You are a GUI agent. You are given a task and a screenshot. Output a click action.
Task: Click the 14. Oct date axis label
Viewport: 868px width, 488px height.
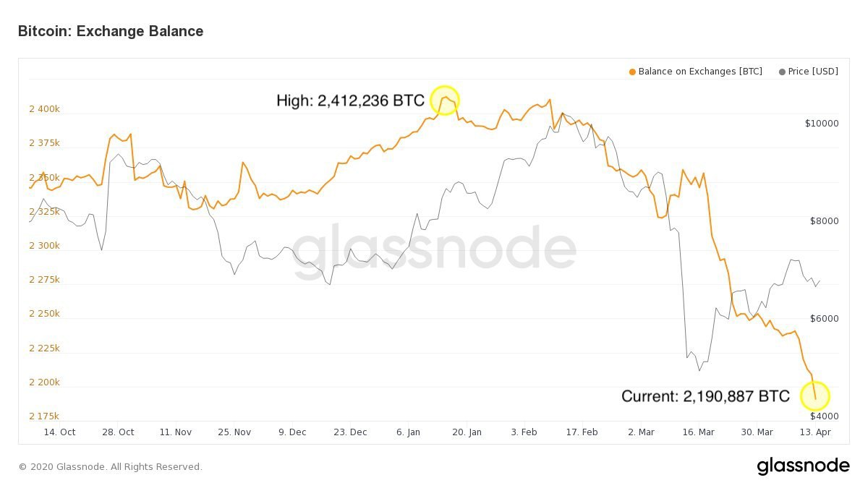(59, 432)
